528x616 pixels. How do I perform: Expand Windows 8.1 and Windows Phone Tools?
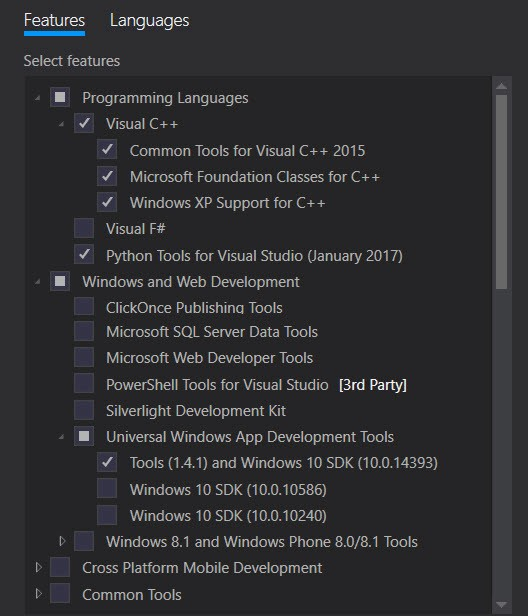[x=62, y=541]
